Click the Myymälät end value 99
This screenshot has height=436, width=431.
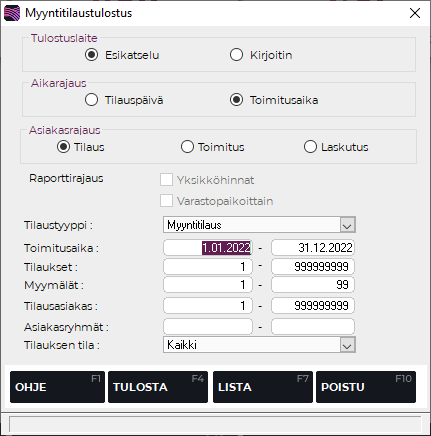pos(313,285)
